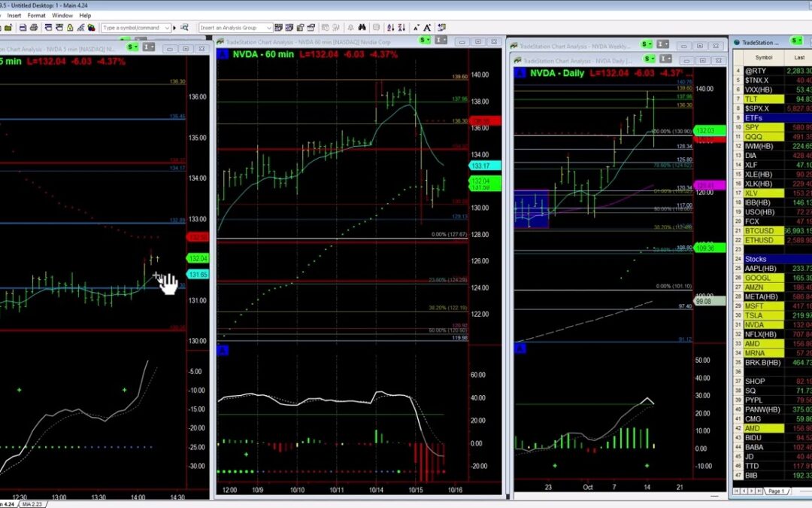Open the Format menu
Image resolution: width=812 pixels, height=508 pixels.
pos(36,16)
